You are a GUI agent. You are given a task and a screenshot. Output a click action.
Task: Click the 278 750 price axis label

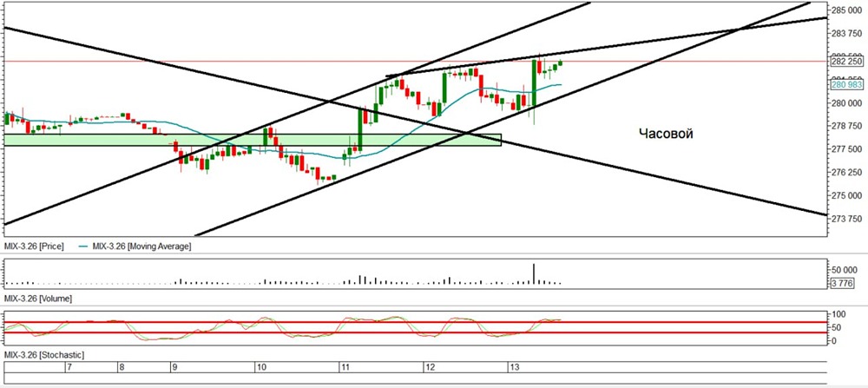click(x=846, y=126)
